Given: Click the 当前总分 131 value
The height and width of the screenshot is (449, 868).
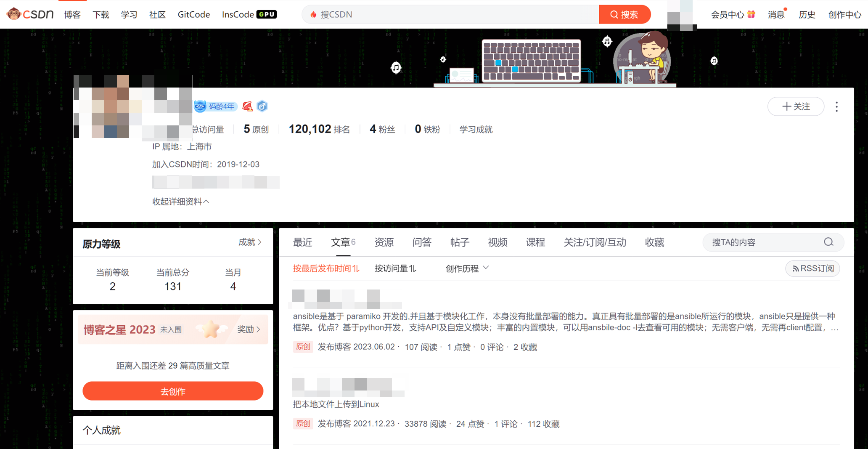Looking at the screenshot, I should click(x=173, y=287).
